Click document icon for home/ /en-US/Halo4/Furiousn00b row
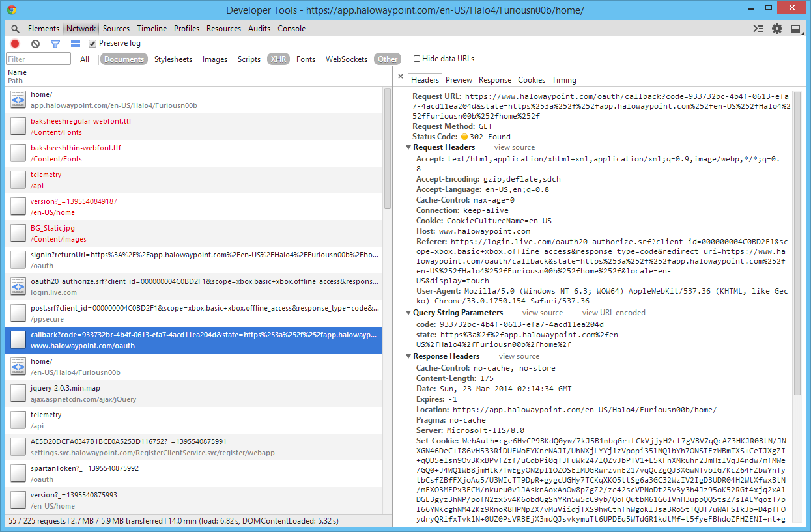The width and height of the screenshot is (811, 532). [x=18, y=367]
